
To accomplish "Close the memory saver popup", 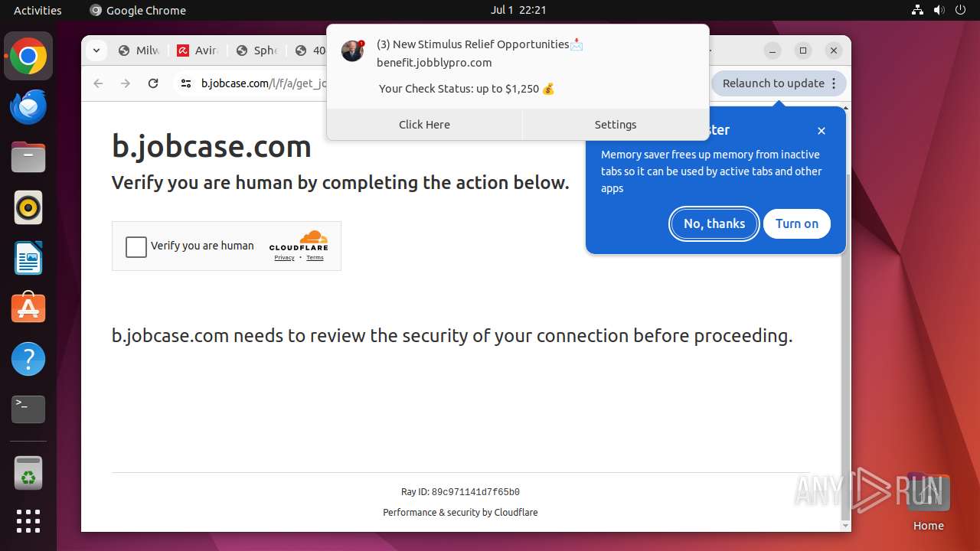I will coord(822,131).
